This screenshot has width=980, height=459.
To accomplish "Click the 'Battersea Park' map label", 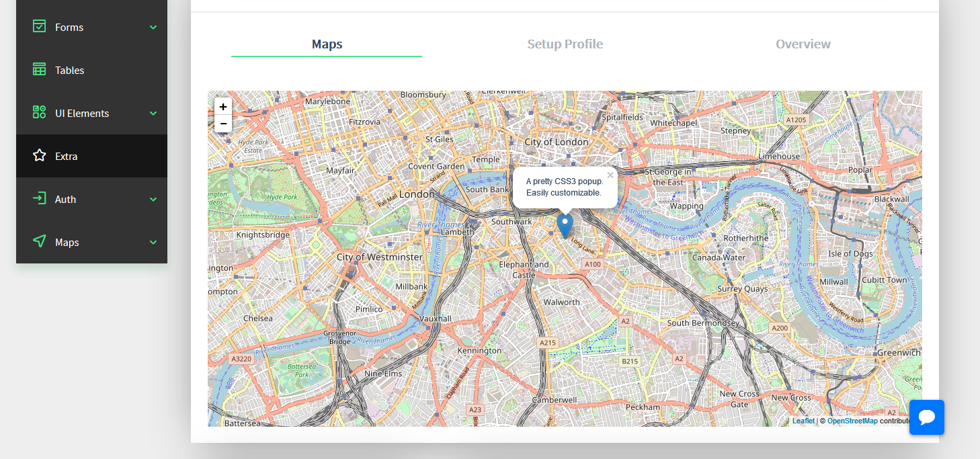I will (301, 370).
